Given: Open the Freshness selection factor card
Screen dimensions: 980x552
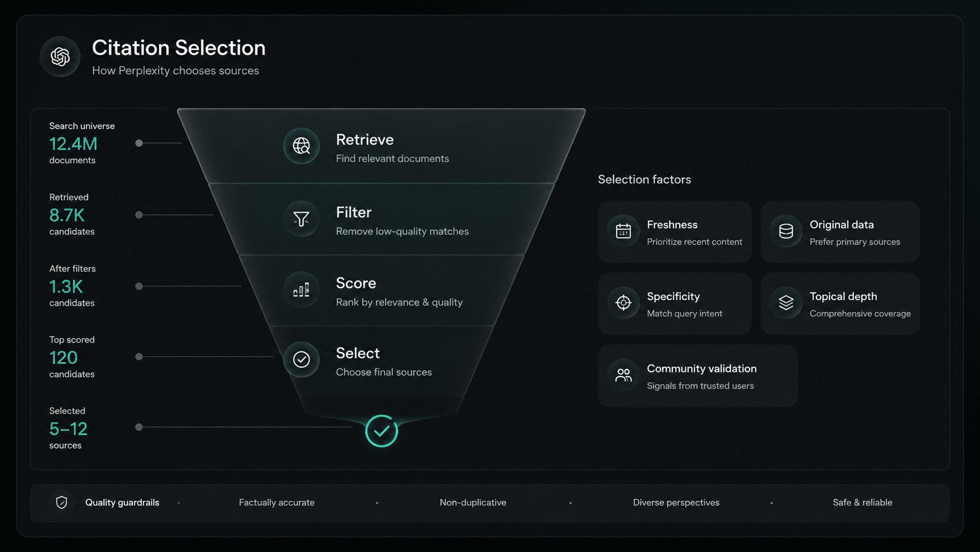Looking at the screenshot, I should [675, 232].
